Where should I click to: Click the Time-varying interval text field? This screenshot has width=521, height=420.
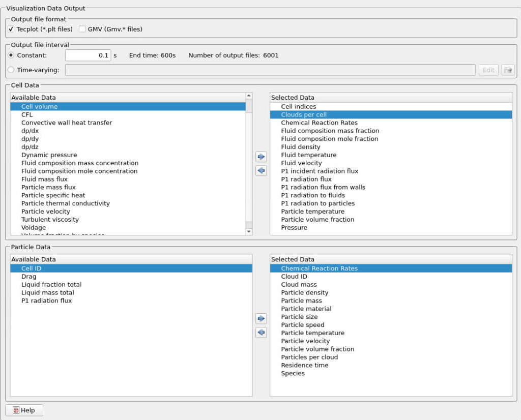pyautogui.click(x=270, y=70)
